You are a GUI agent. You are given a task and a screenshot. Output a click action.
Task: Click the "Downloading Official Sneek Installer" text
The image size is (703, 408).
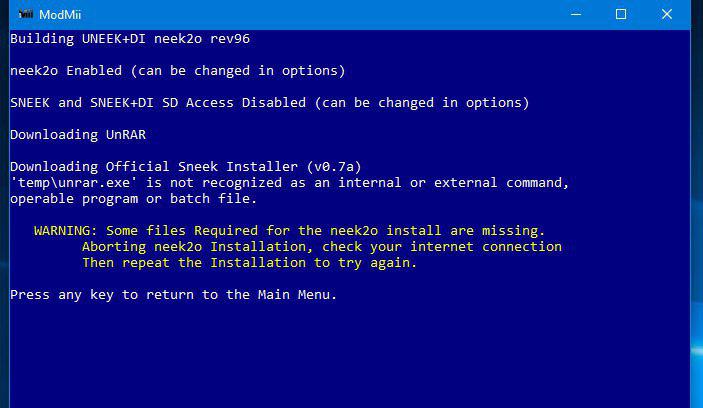point(154,167)
